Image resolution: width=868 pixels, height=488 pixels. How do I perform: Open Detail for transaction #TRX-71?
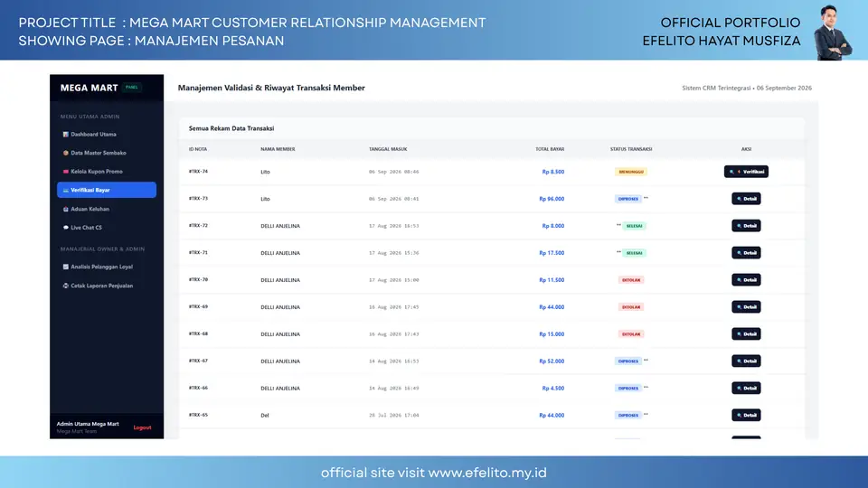coord(746,253)
